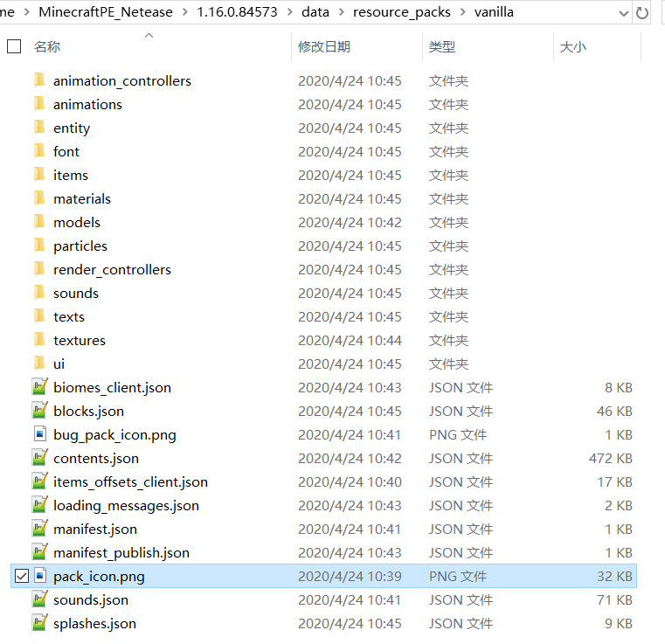Click the 2020/4/24 10:44 date cell
The height and width of the screenshot is (644, 665).
[350, 340]
